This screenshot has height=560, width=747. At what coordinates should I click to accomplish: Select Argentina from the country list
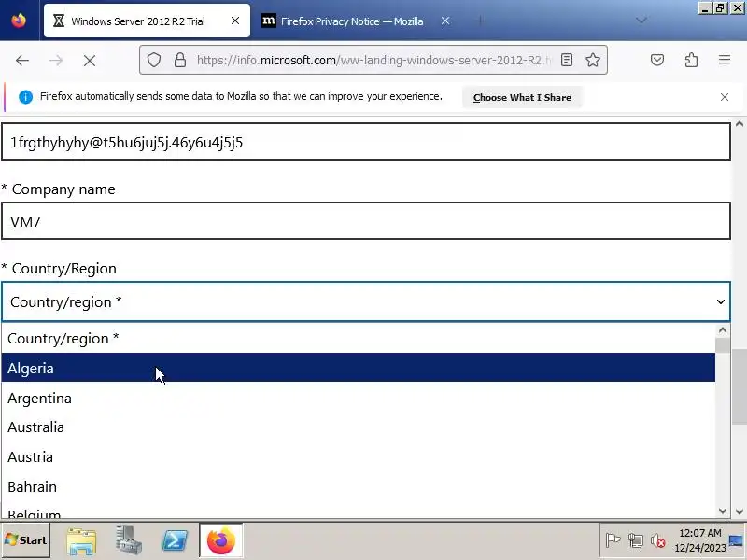(x=359, y=398)
